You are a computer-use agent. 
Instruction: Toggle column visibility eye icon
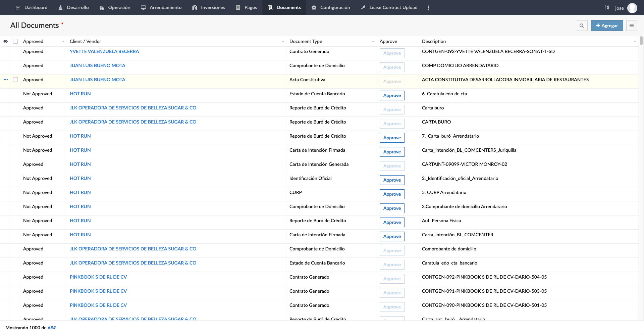coord(5,41)
